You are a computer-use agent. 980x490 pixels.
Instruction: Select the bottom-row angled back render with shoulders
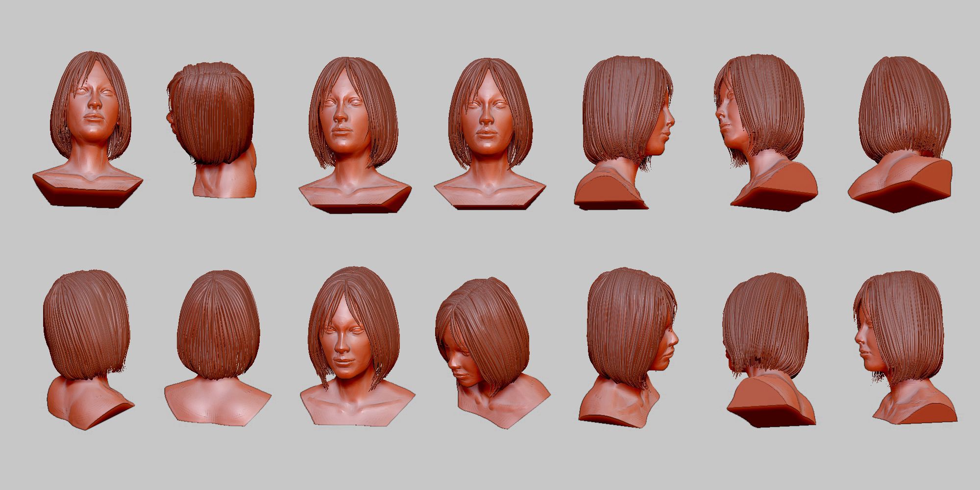click(x=88, y=349)
